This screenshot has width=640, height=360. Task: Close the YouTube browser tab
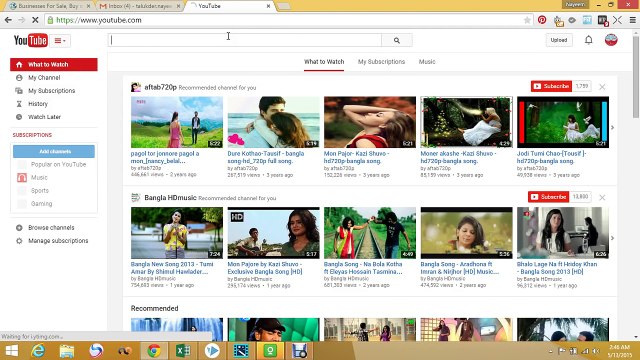tap(268, 6)
